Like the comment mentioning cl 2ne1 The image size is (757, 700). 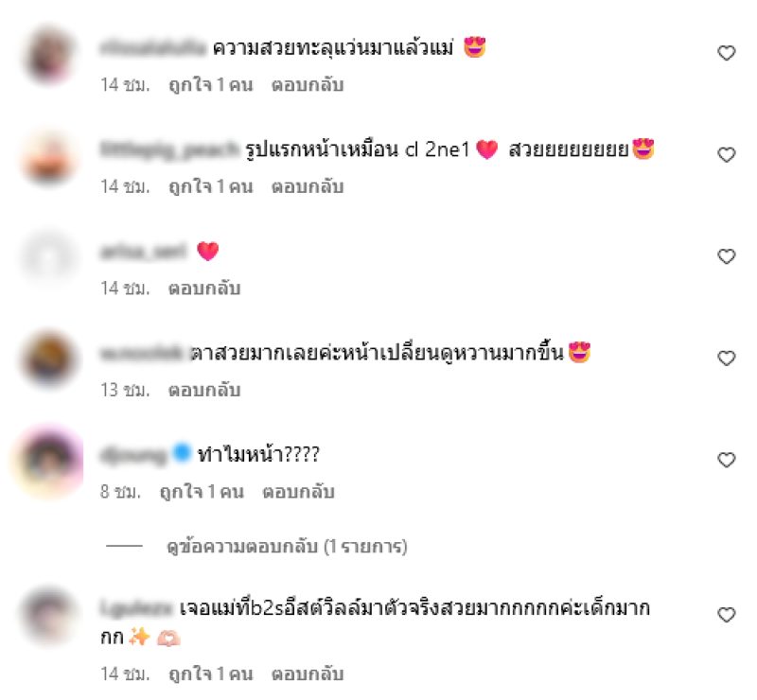pyautogui.click(x=726, y=154)
